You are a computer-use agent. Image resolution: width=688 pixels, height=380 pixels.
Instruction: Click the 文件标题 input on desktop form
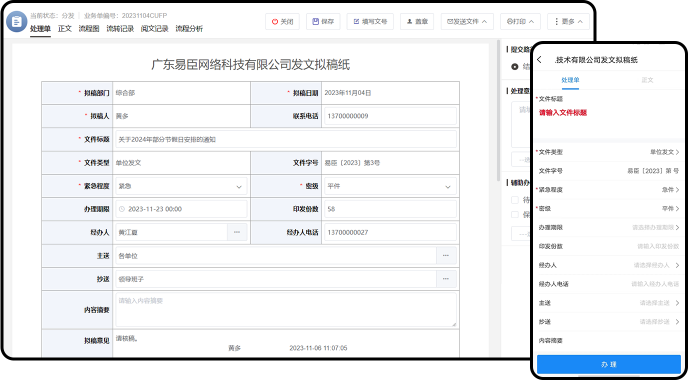[286, 139]
